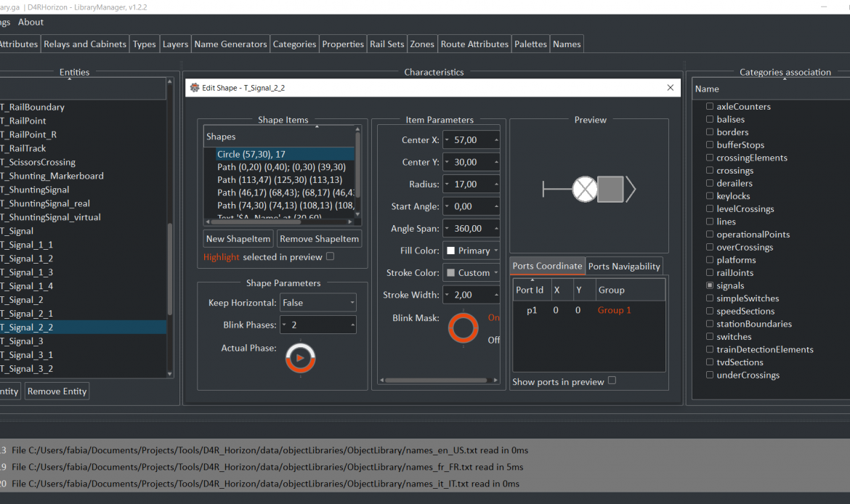Viewport: 850px width, 504px height.
Task: Decrease Radius value with down arrow
Action: coord(447,185)
